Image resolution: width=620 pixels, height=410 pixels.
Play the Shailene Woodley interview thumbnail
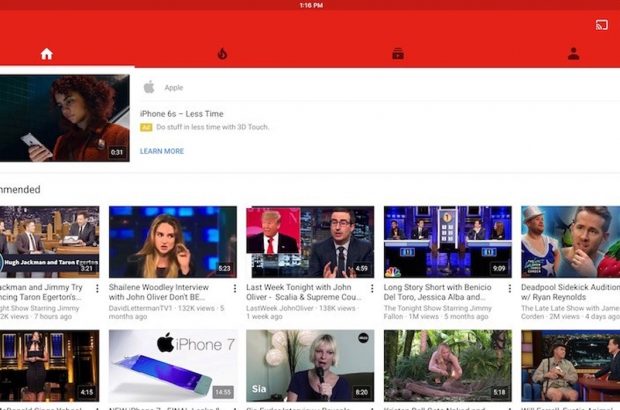(x=172, y=242)
